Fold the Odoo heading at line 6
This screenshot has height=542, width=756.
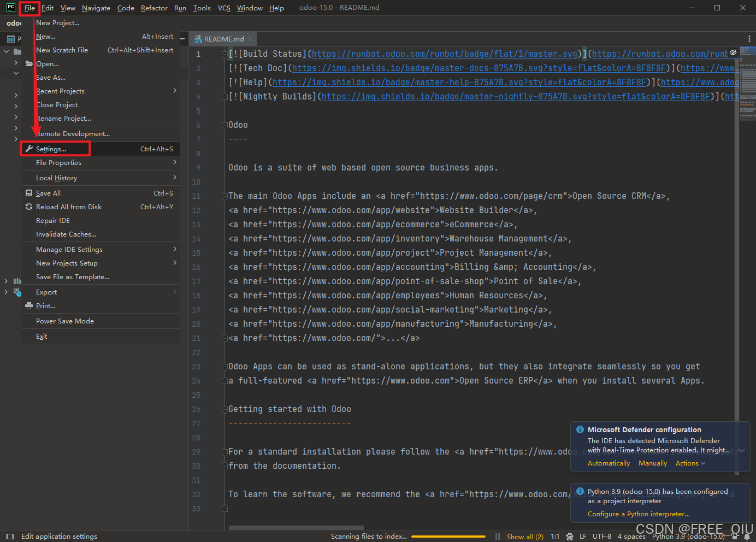225,125
